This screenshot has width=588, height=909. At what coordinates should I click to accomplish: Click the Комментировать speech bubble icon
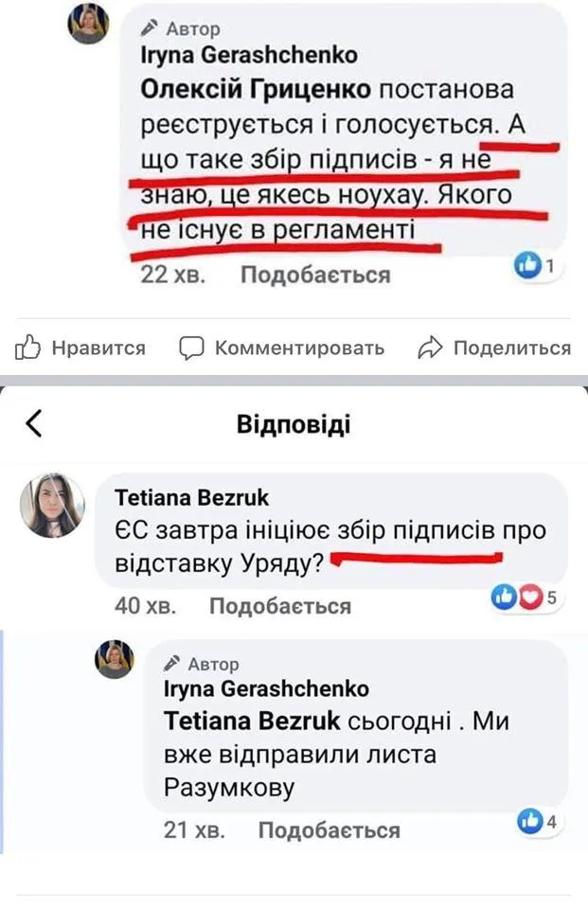[192, 348]
